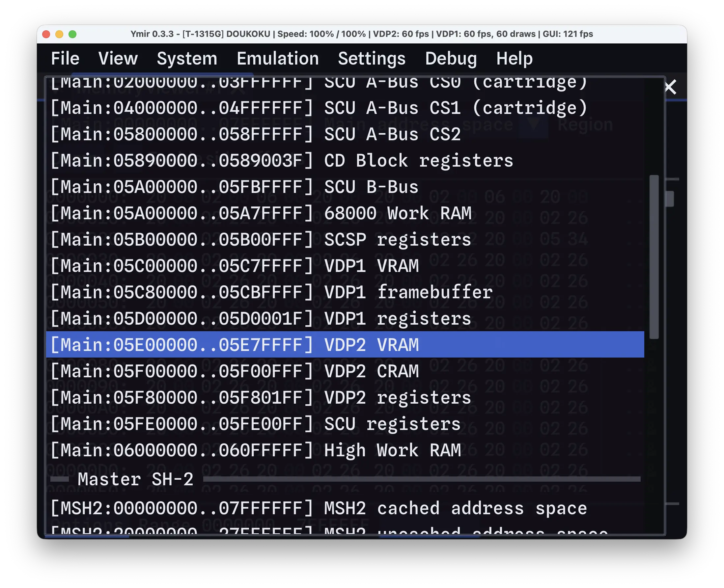Image resolution: width=724 pixels, height=588 pixels.
Task: Select VDP1 VRAM region
Action: point(345,266)
